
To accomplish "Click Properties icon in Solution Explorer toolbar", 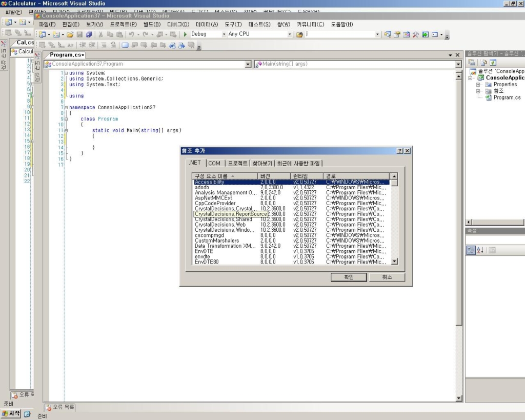I will pos(472,62).
